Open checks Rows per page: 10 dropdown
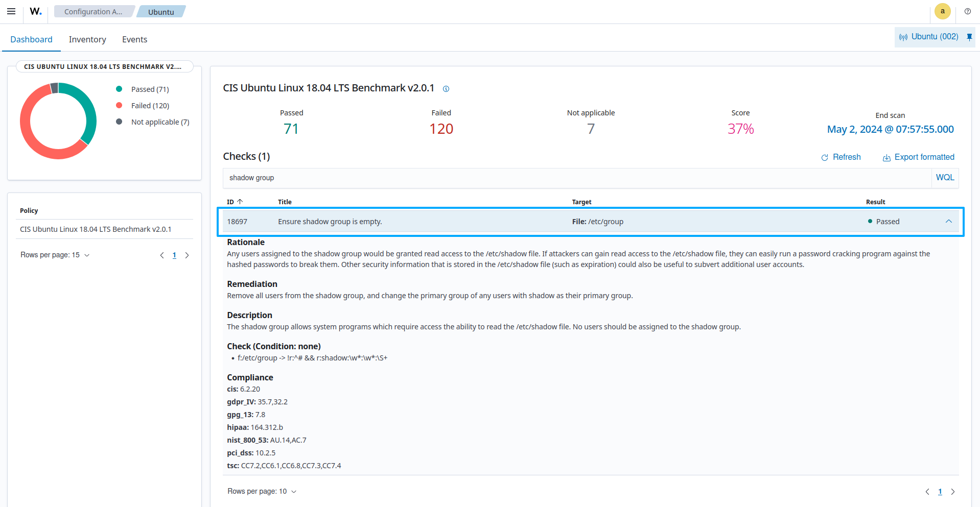The height and width of the screenshot is (507, 980). click(262, 491)
